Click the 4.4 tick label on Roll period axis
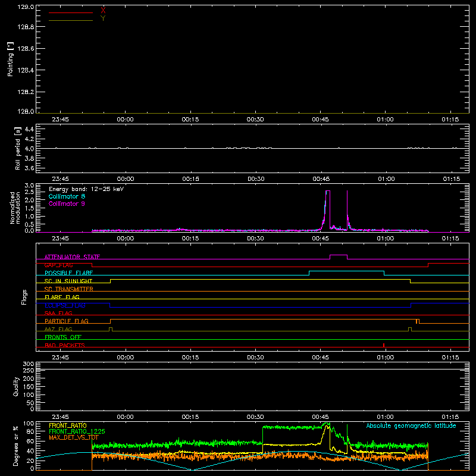 point(29,129)
